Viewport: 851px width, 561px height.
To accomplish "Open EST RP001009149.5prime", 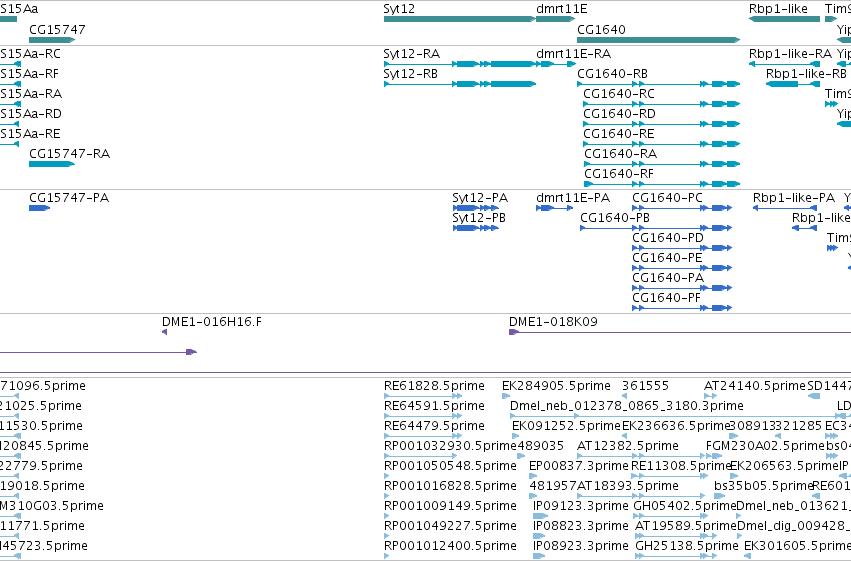I will [x=450, y=506].
